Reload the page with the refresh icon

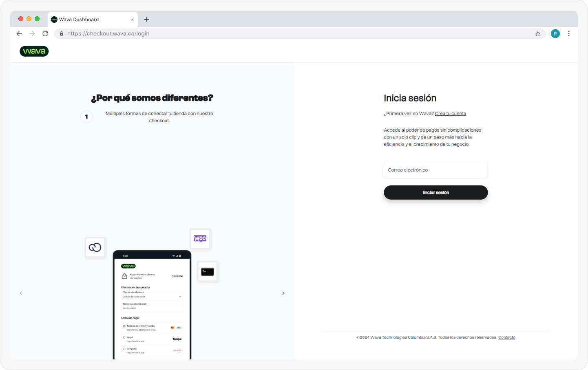[45, 34]
